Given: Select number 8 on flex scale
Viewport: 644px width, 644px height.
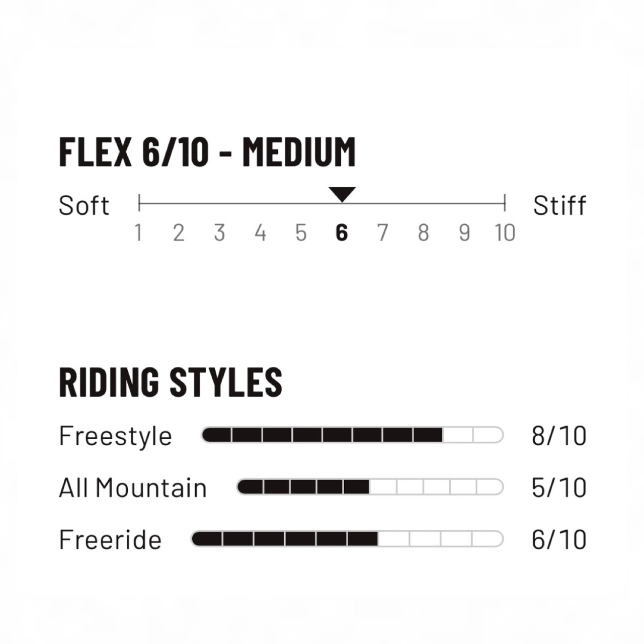Looking at the screenshot, I should pos(424,233).
